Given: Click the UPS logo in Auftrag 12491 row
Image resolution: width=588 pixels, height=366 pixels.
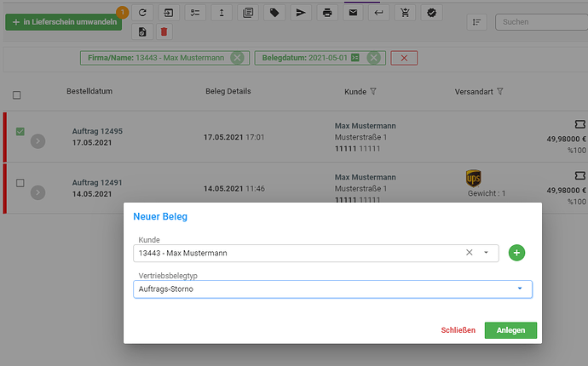Looking at the screenshot, I should [474, 178].
